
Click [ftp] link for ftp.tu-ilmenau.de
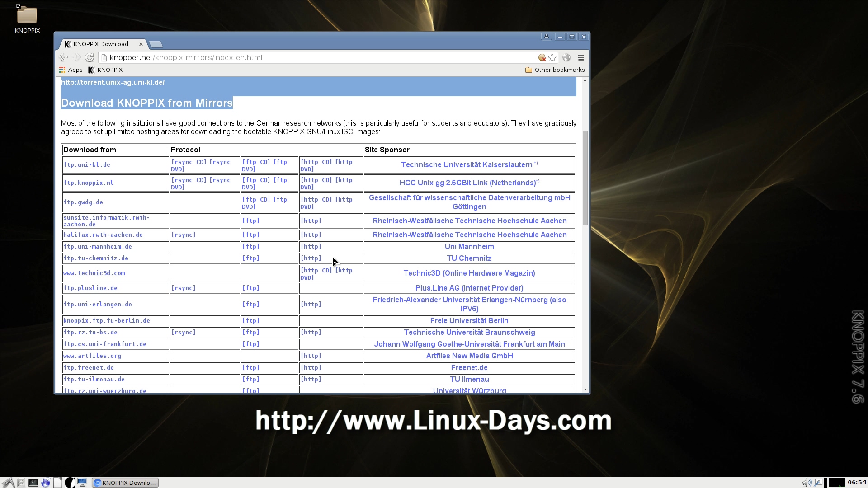(x=251, y=379)
